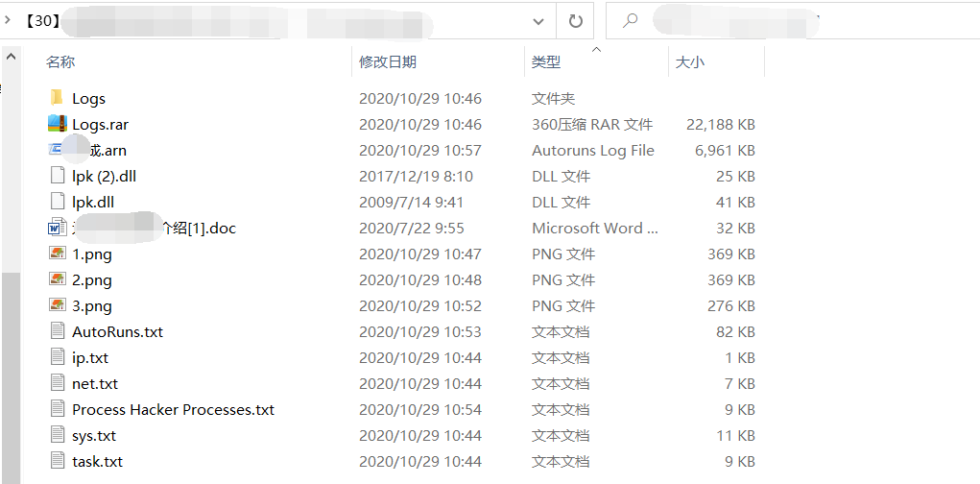The width and height of the screenshot is (980, 484).
Task: Open the address bar history dropdown
Action: click(x=538, y=21)
